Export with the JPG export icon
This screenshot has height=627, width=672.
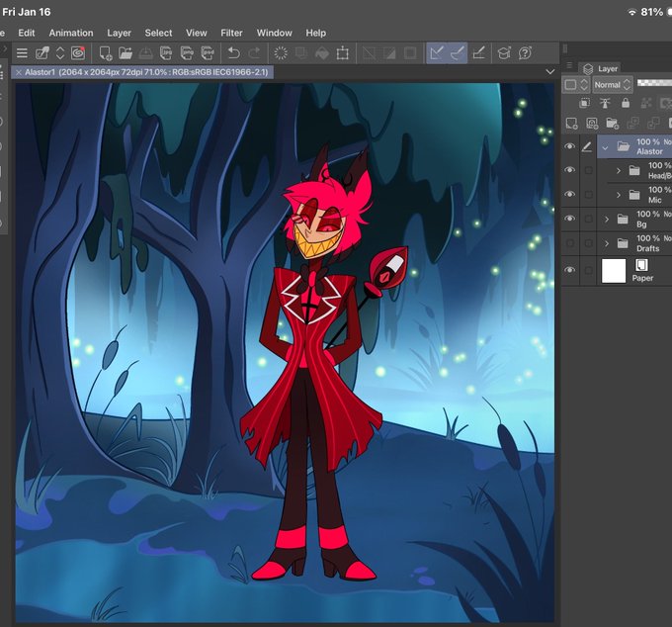[166, 53]
